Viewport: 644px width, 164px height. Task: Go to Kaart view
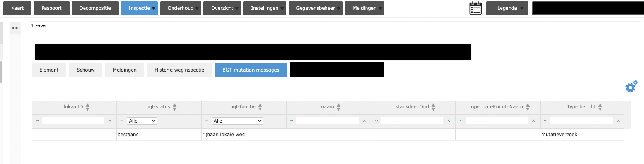[x=17, y=8]
